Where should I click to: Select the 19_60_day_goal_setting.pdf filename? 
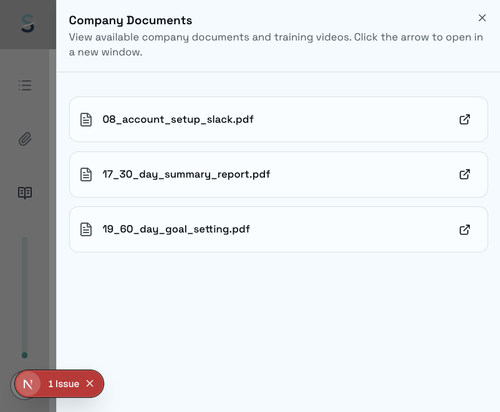pyautogui.click(x=176, y=229)
